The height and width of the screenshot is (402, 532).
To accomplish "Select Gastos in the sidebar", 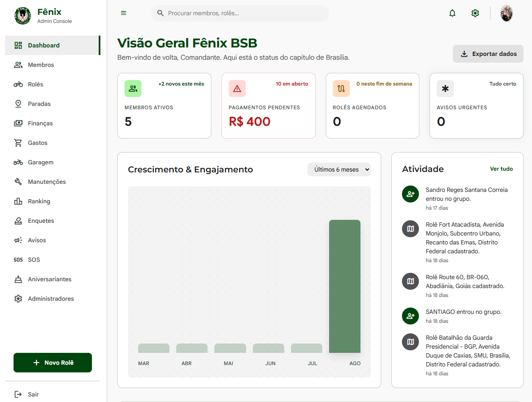I will [53, 143].
